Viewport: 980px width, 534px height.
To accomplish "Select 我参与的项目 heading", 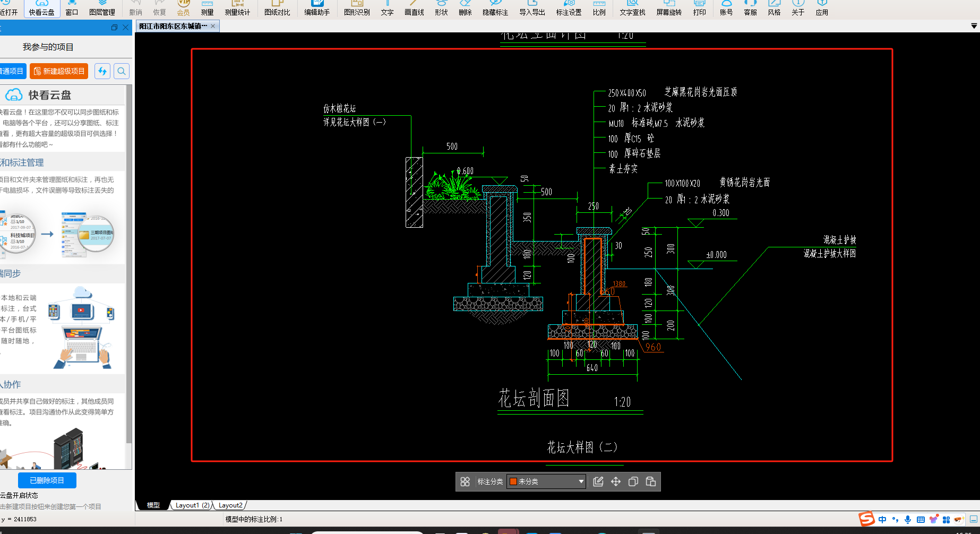I will (48, 47).
